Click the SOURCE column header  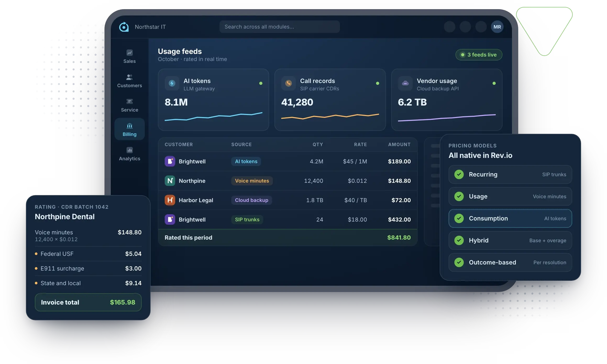[241, 144]
